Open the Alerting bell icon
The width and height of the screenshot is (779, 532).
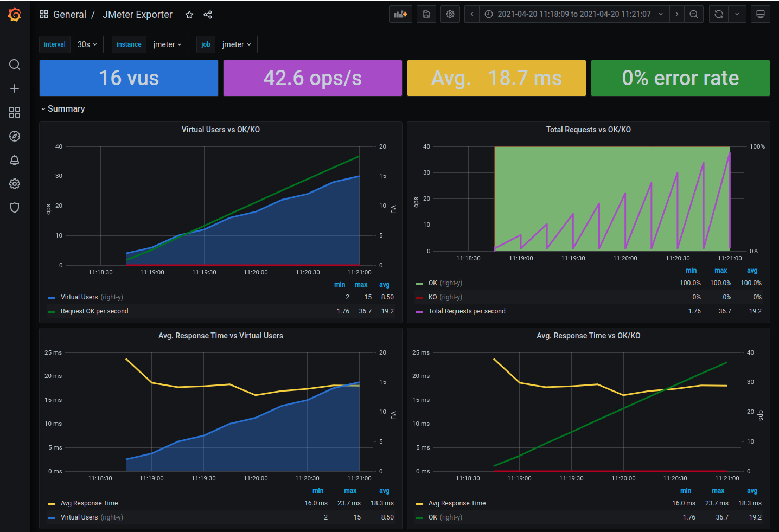(x=15, y=160)
